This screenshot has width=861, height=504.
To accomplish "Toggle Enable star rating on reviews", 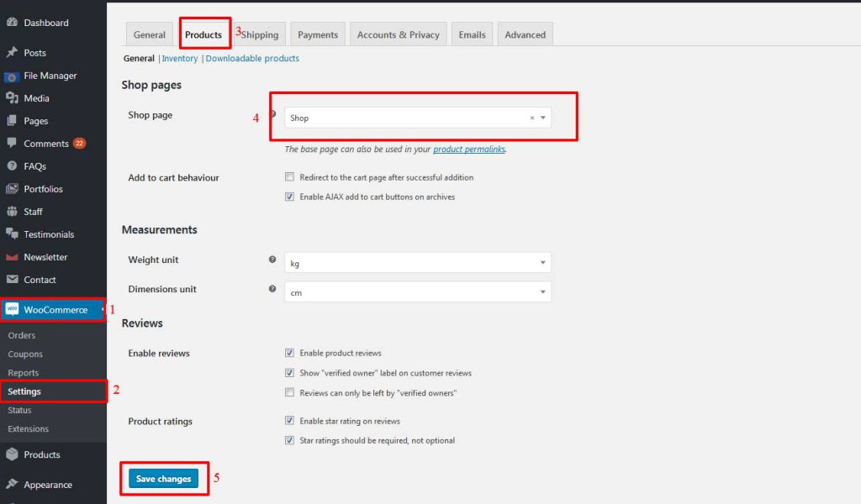I will pyautogui.click(x=289, y=421).
